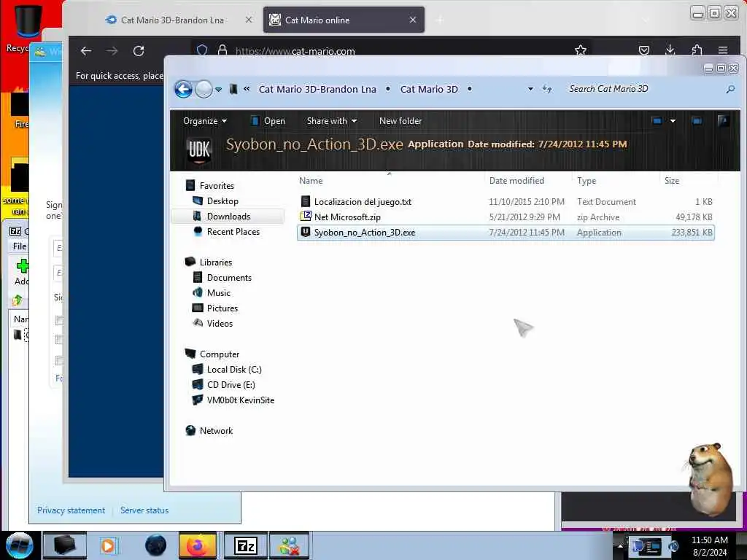Click the Explorer address bar refresh icon
The height and width of the screenshot is (560, 747).
547,89
